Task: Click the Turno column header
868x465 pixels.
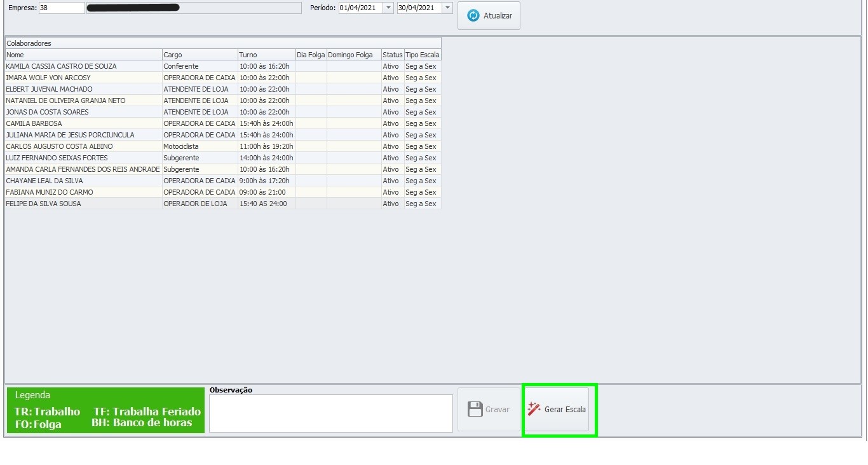Action: (x=266, y=55)
